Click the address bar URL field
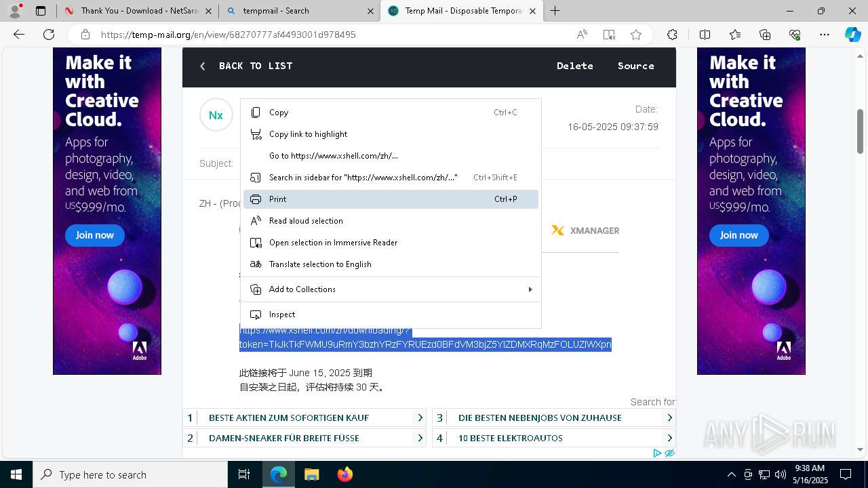868x488 pixels. 332,35
